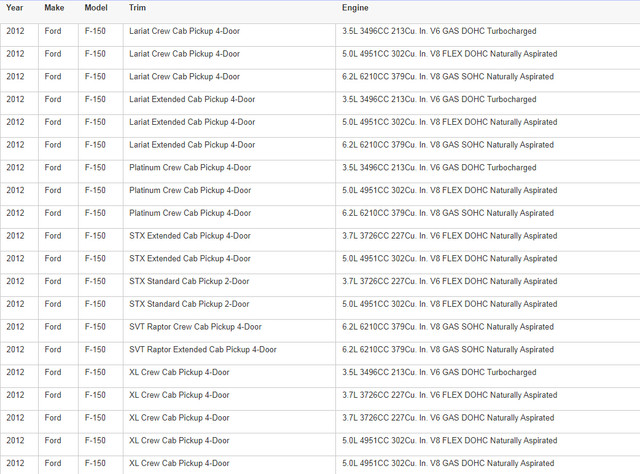Click Lariat Crew Cab trim in the 6.2L row
The image size is (640, 474).
(184, 77)
